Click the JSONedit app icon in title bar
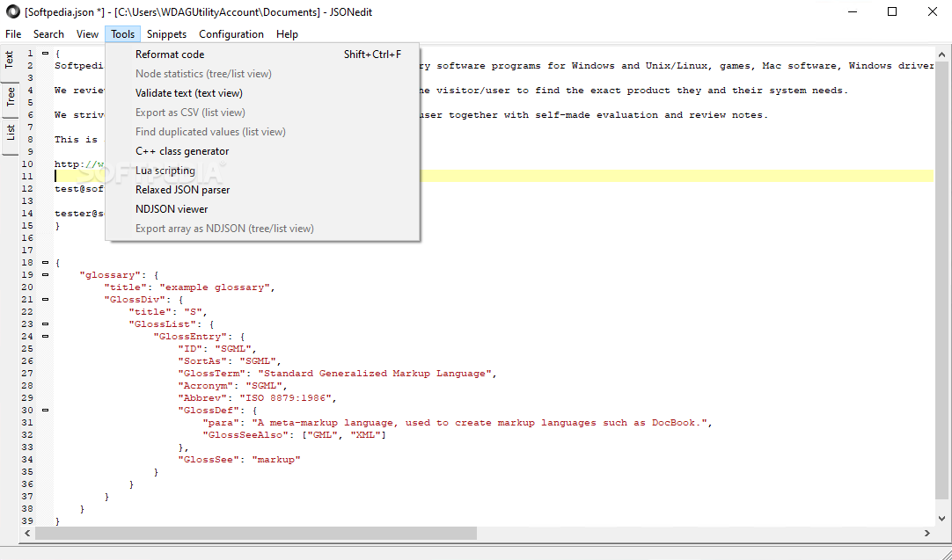952x560 pixels. click(12, 11)
